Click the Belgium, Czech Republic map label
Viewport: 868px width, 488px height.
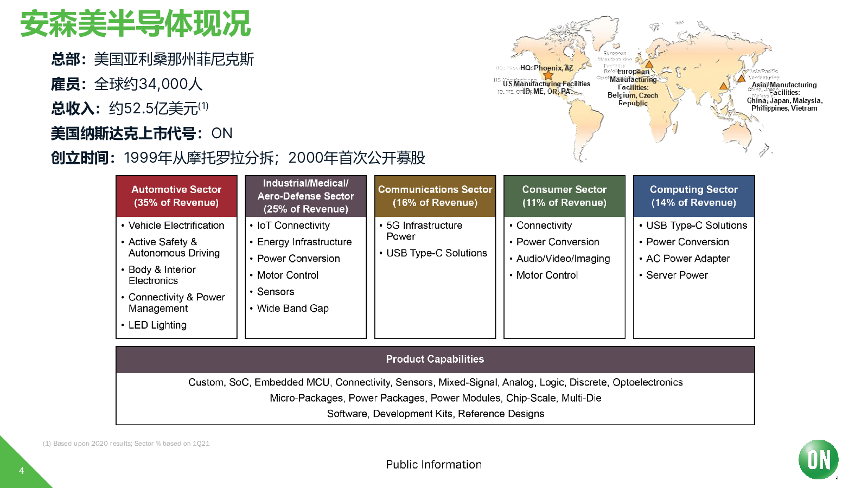point(633,99)
